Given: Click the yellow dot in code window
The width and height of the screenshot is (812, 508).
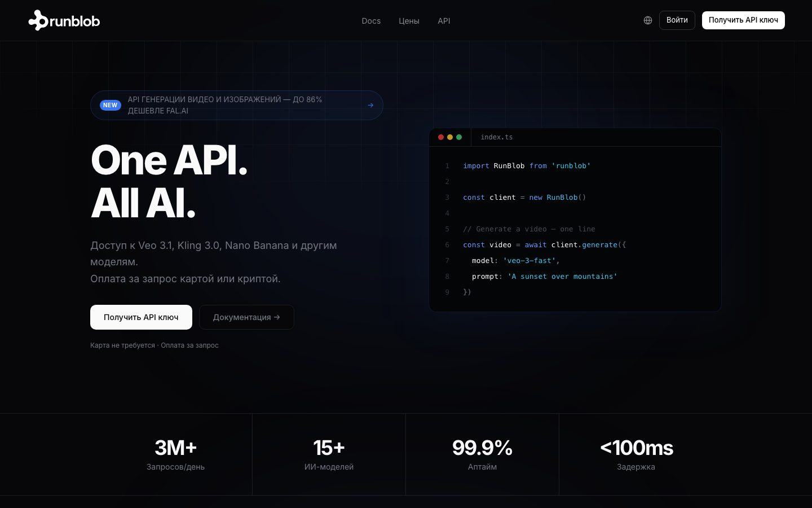Looking at the screenshot, I should click(450, 137).
